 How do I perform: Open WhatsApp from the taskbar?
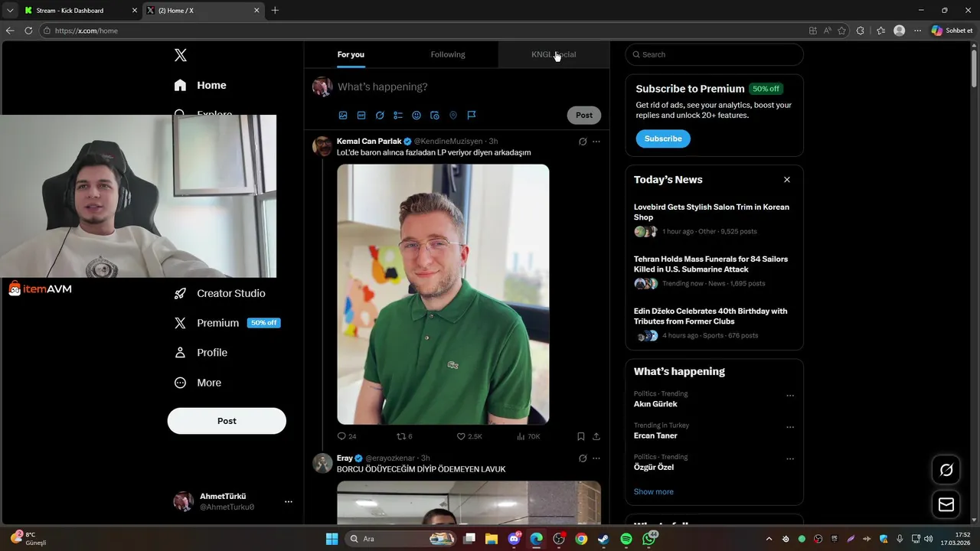(649, 539)
